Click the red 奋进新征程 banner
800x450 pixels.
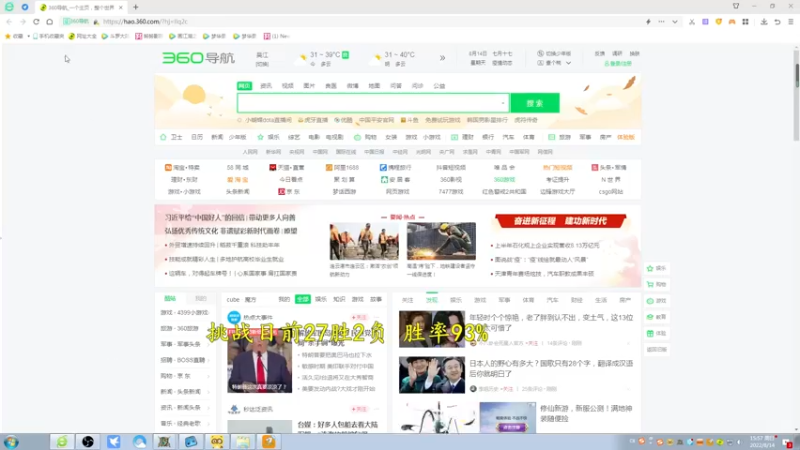point(560,221)
